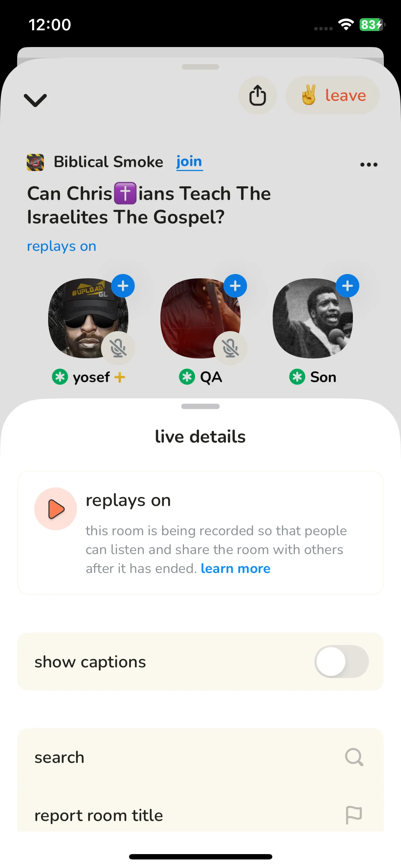Image resolution: width=401 pixels, height=868 pixels.
Task: Open the three-dots room options menu
Action: tap(369, 165)
